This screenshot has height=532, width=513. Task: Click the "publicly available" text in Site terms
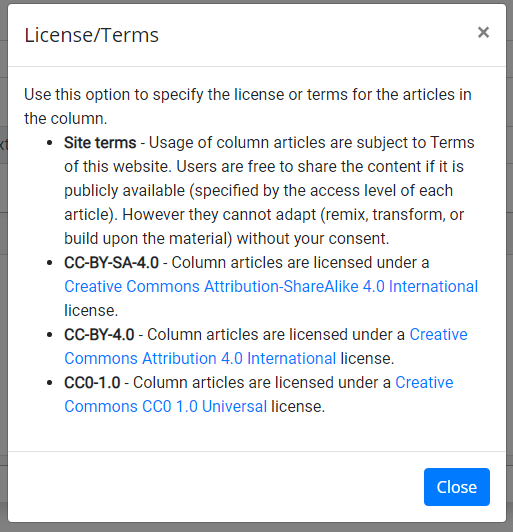[125, 191]
